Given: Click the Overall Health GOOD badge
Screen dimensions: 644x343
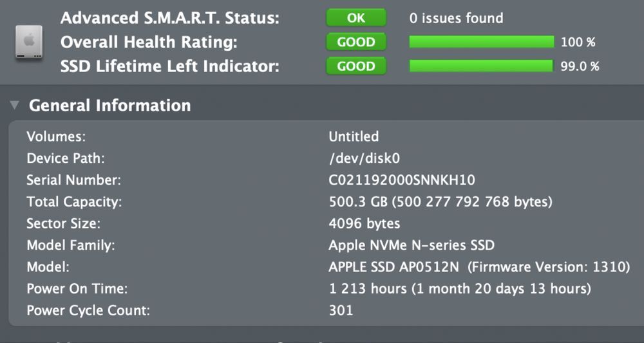Looking at the screenshot, I should tap(356, 42).
